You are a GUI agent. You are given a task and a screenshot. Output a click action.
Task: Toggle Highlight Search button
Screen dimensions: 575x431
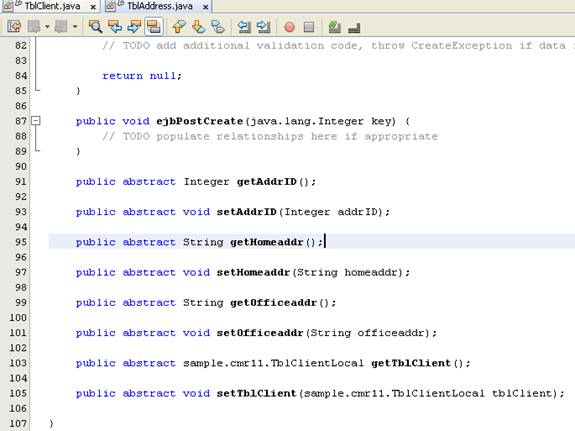tap(154, 26)
